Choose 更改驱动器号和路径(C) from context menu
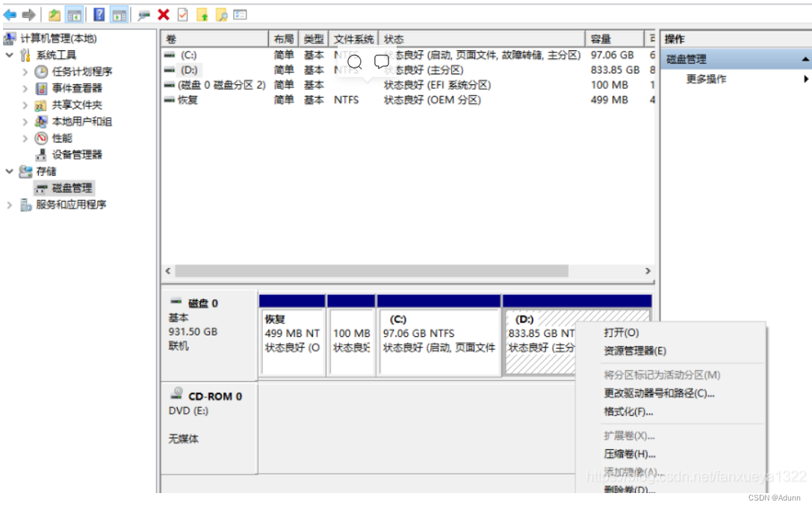Viewport: 812px width, 508px height. 659,393
